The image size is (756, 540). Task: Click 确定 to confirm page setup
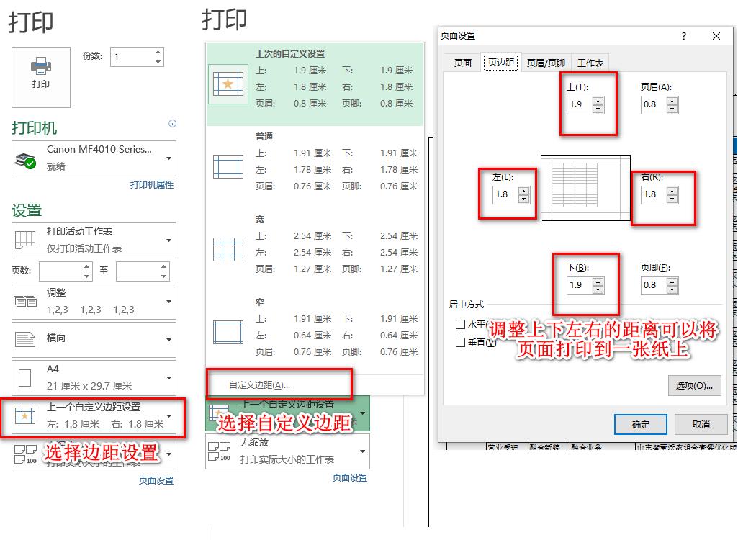point(639,425)
